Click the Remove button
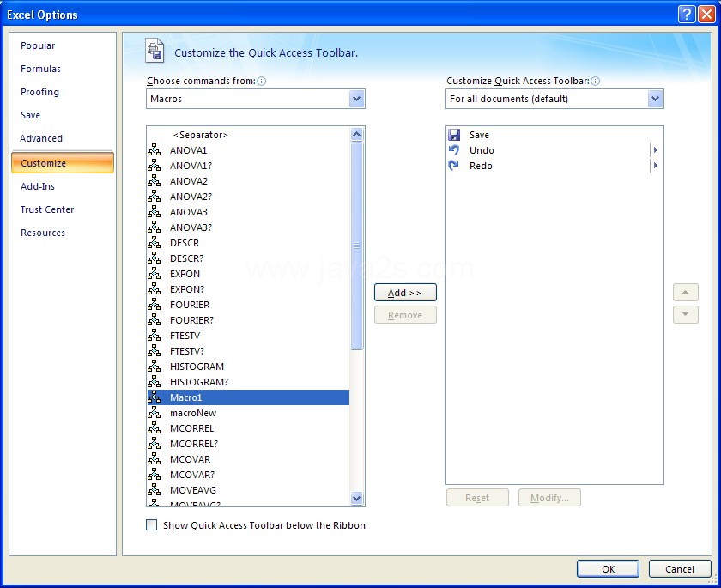The height and width of the screenshot is (588, 721). (405, 315)
